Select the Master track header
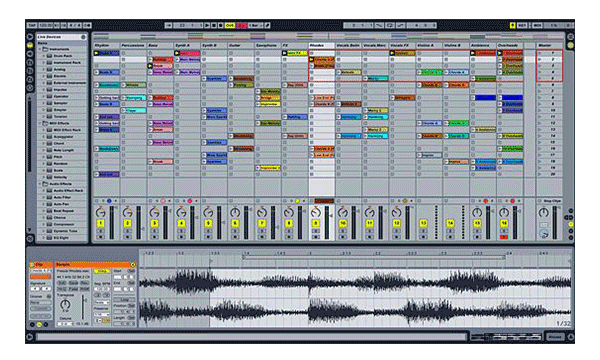Screen dimensions: 600x360 coord(549,45)
